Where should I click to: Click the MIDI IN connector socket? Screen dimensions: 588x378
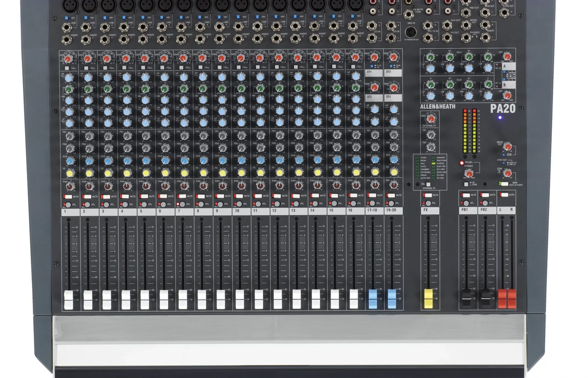coord(410,32)
